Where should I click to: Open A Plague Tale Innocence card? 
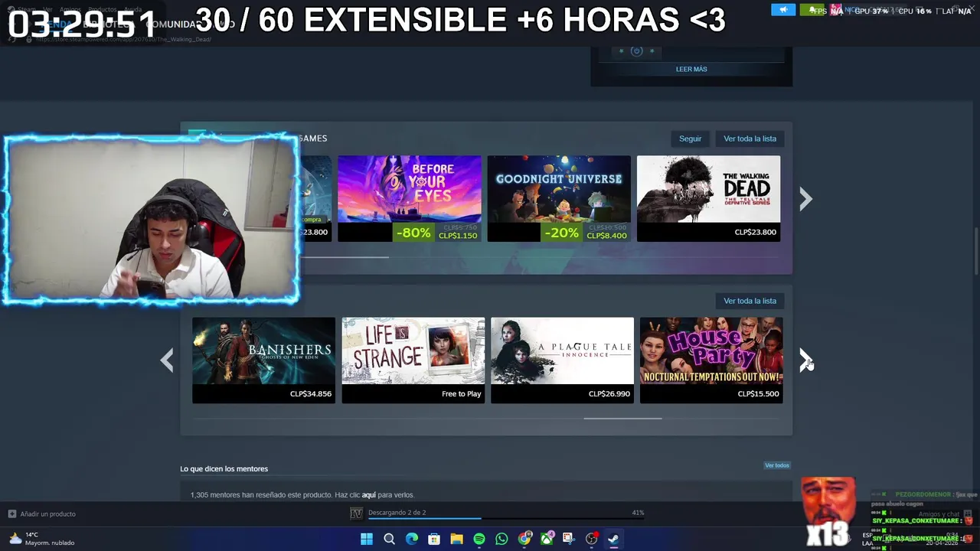(x=563, y=360)
